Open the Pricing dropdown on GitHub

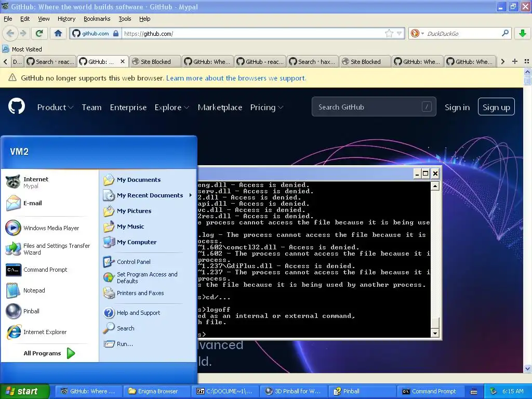pos(267,107)
